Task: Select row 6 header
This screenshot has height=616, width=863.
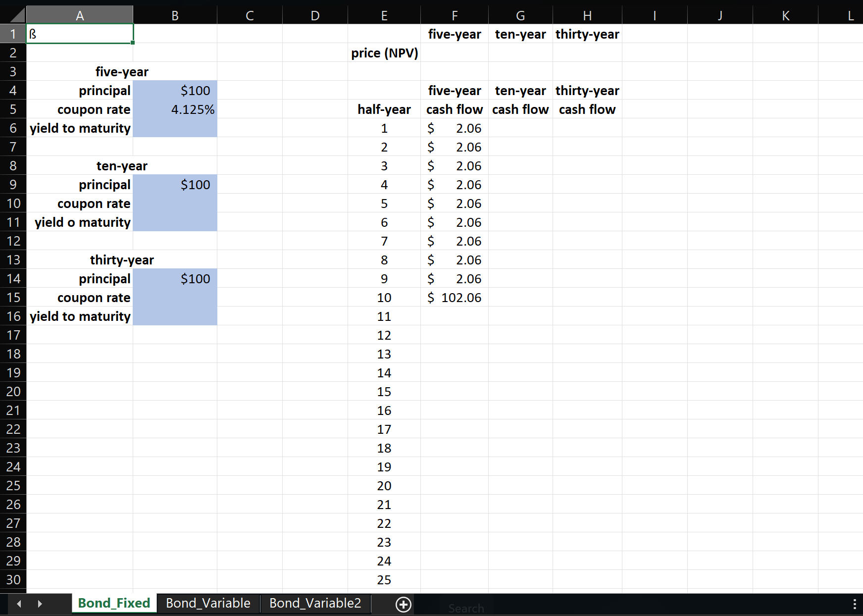Action: 13,128
